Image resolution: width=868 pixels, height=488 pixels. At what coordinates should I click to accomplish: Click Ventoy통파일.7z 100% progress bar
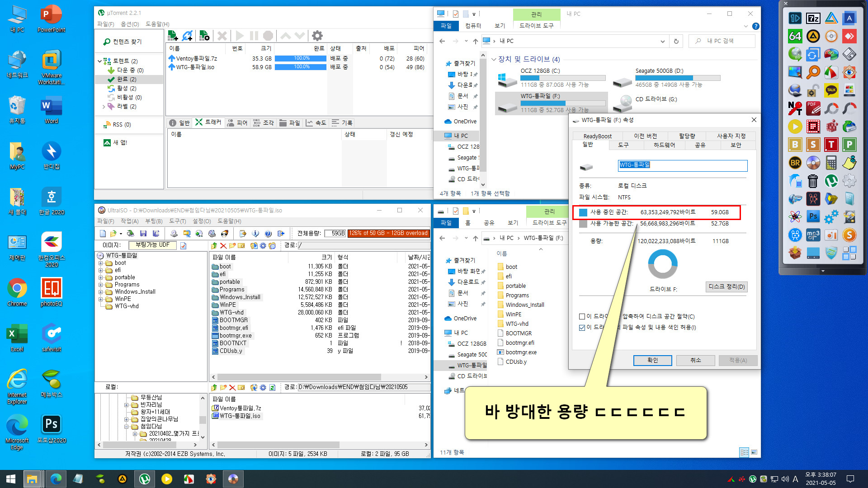coord(301,58)
